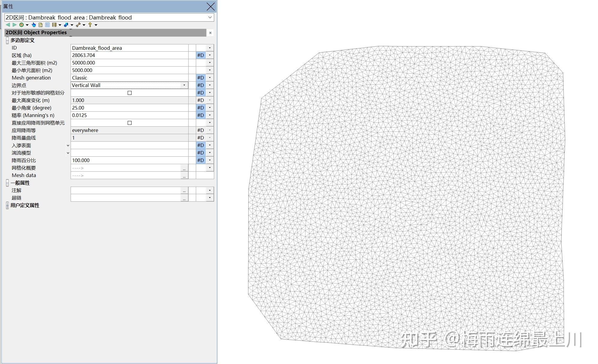Click the ellipsis button for 注解 field

[x=184, y=191]
